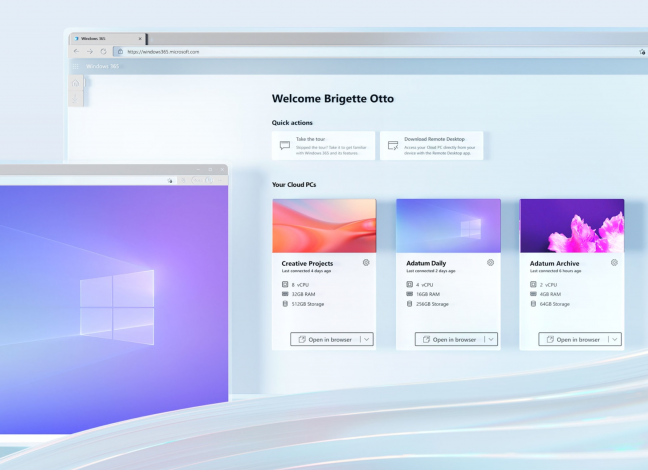648x470 pixels.
Task: Select the Windows 365 browser tab
Action: click(107, 38)
